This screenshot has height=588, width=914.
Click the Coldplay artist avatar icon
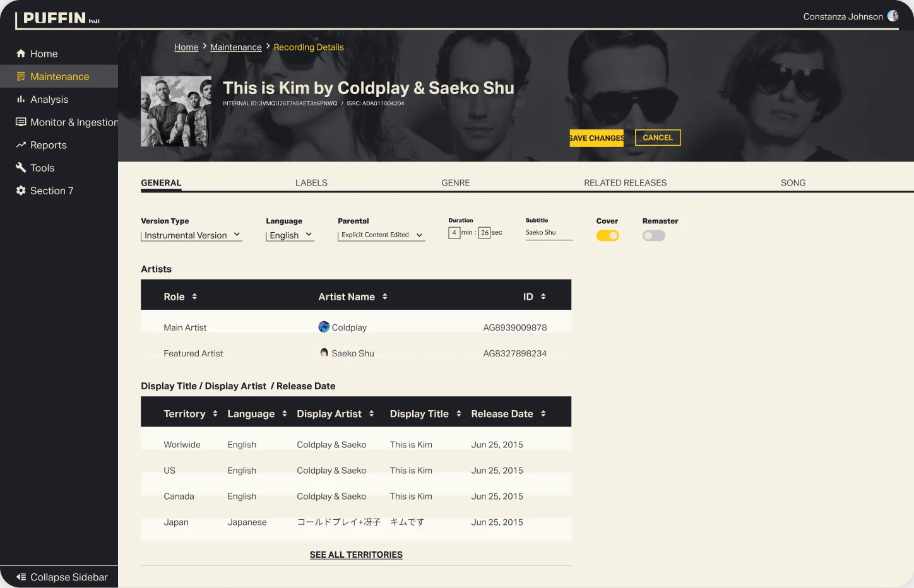324,327
